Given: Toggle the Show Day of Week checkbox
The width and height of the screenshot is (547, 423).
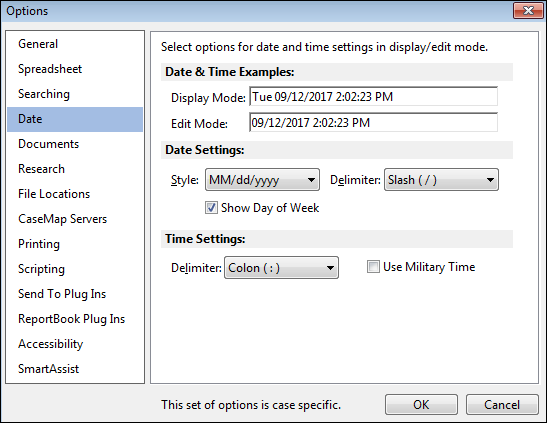Looking at the screenshot, I should [x=211, y=208].
